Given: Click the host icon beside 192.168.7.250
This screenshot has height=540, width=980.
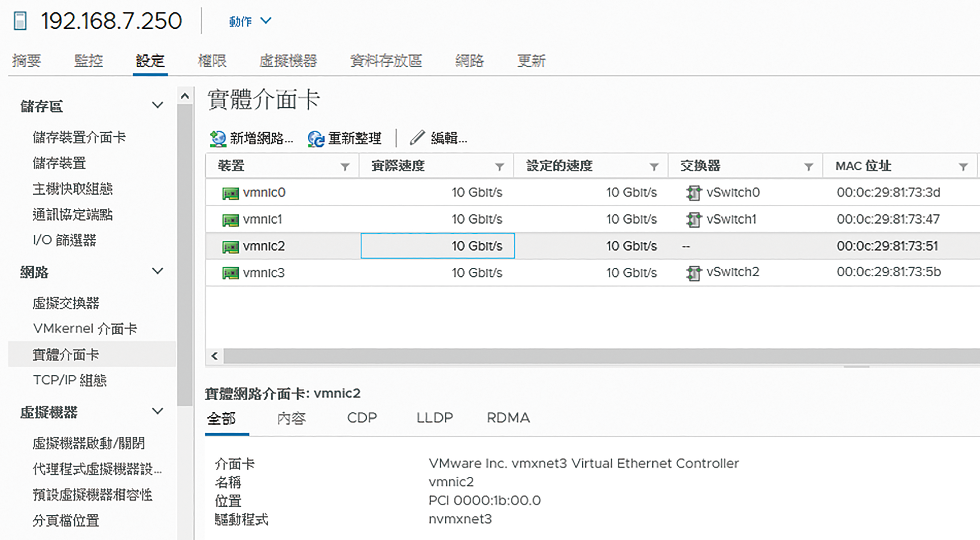Looking at the screenshot, I should point(20,21).
